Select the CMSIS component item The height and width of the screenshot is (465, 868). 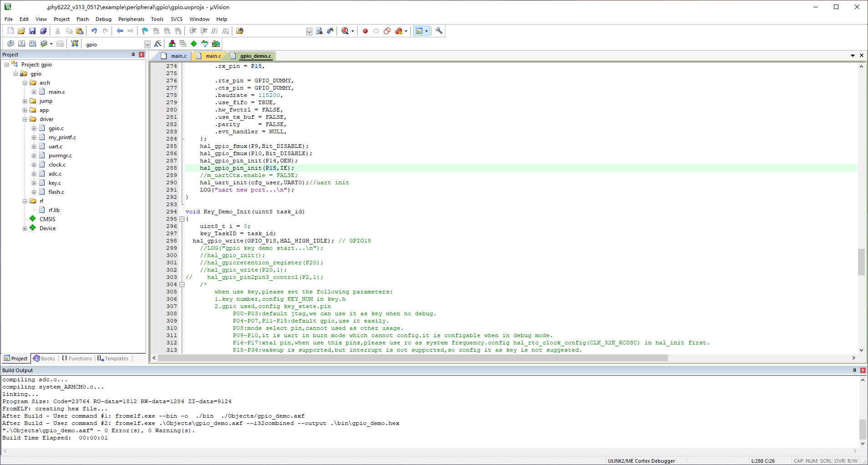tap(47, 219)
